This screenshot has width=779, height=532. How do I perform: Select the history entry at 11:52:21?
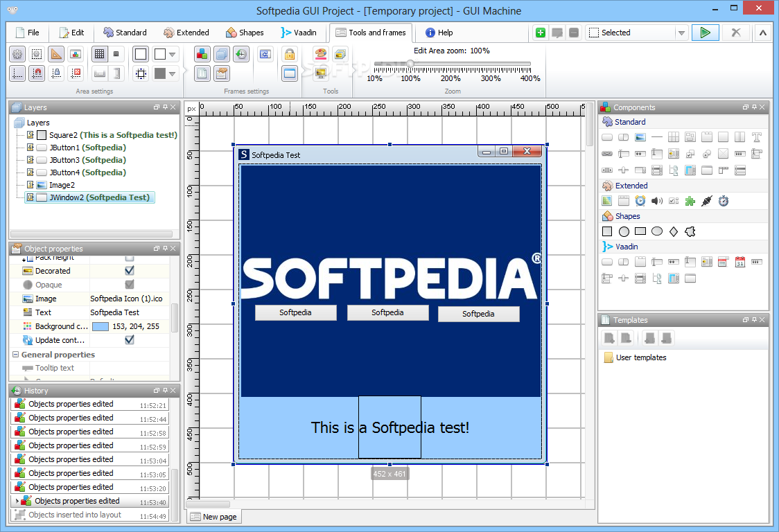tap(90, 405)
